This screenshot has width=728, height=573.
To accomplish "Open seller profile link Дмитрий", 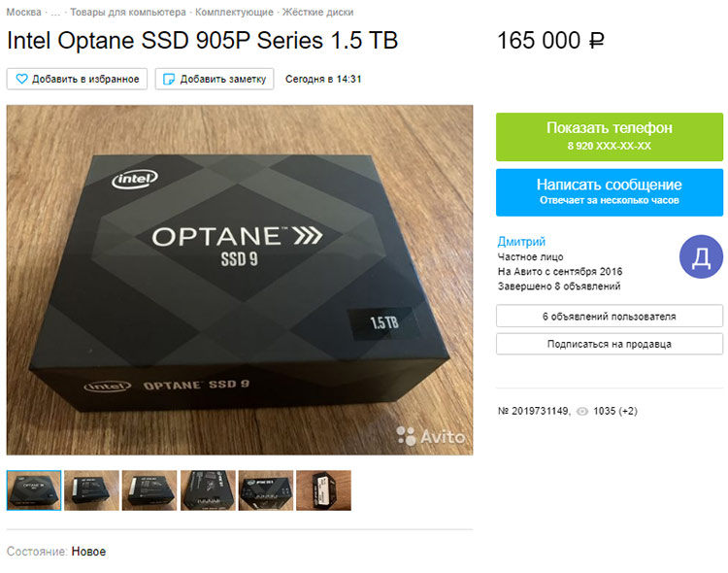I will tap(521, 242).
